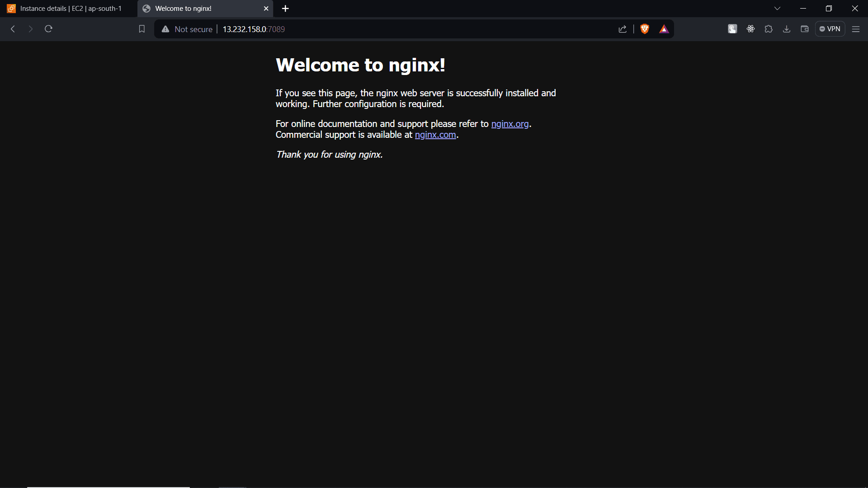Select the Welcome to nginx! tab

[x=199, y=9]
